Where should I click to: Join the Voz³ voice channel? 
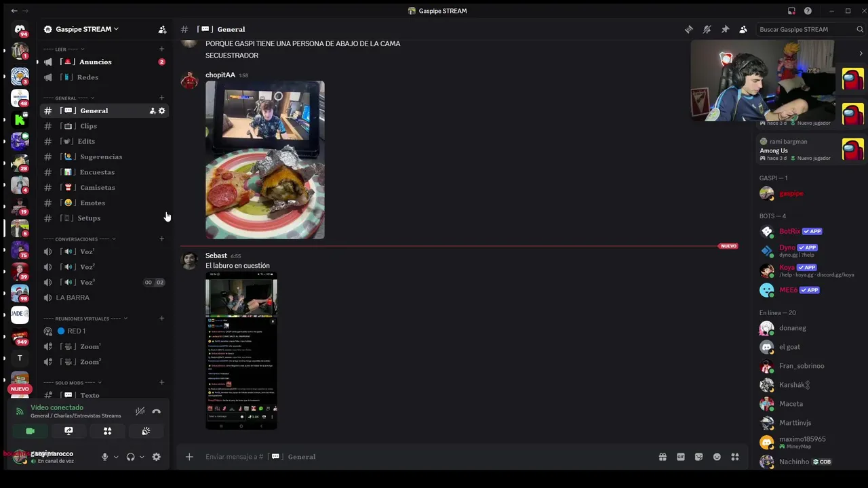(x=104, y=282)
